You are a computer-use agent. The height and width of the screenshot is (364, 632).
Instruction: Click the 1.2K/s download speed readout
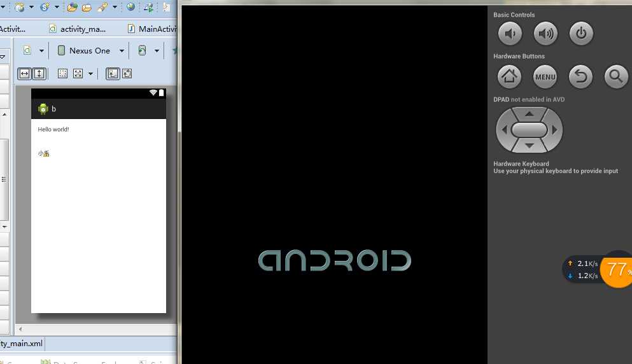pyautogui.click(x=587, y=276)
